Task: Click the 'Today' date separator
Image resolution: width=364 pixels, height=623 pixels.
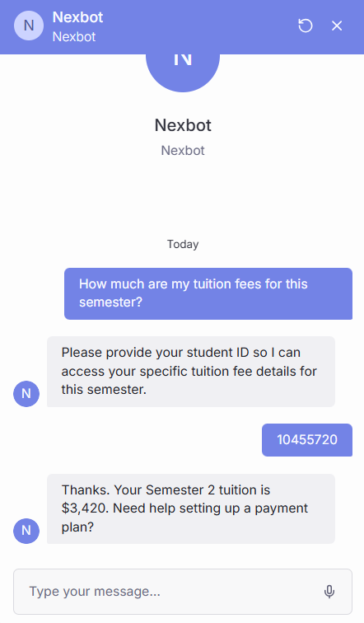Action: pos(183,244)
